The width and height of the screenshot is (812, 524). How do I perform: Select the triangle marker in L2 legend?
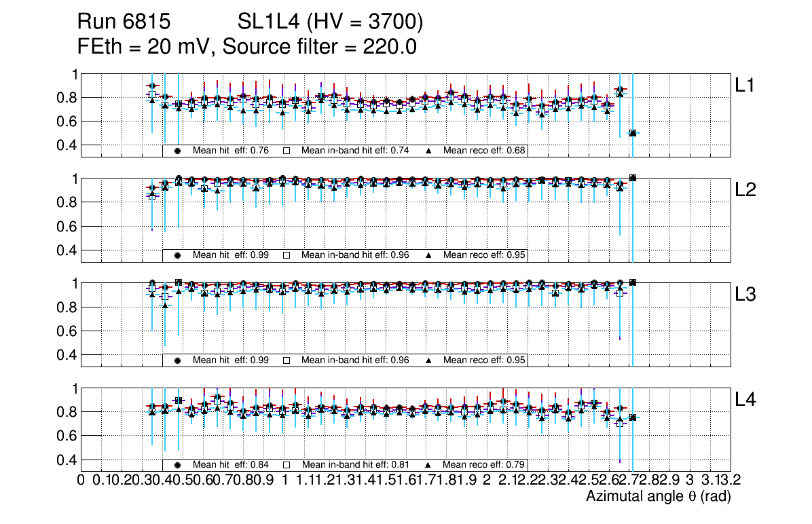[x=428, y=255]
